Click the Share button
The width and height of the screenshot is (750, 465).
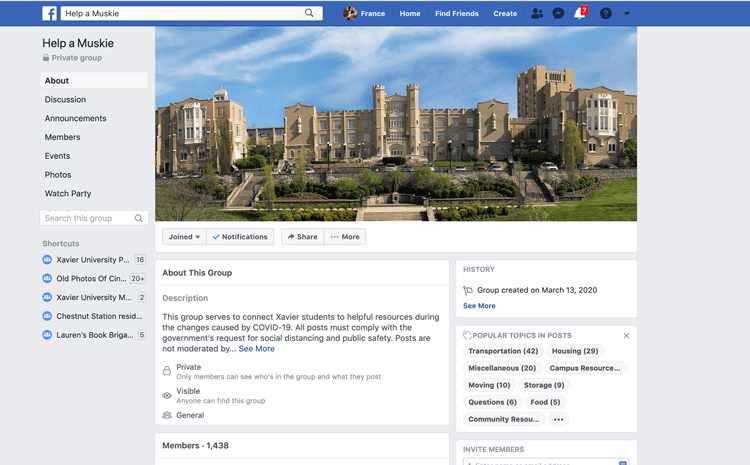click(x=302, y=237)
